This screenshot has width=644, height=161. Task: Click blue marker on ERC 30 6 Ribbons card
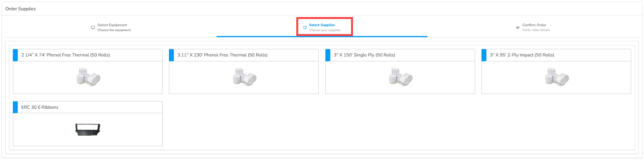15,107
